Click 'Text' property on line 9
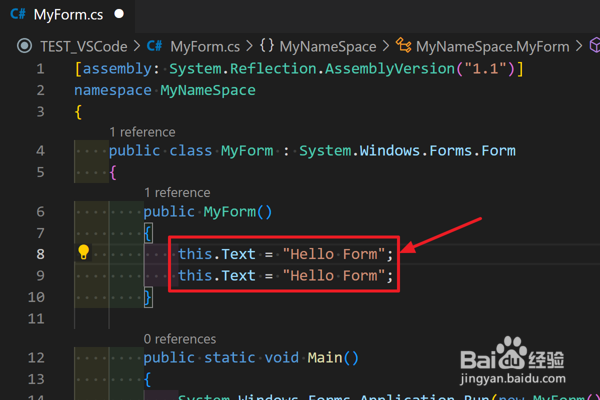 coord(238,276)
